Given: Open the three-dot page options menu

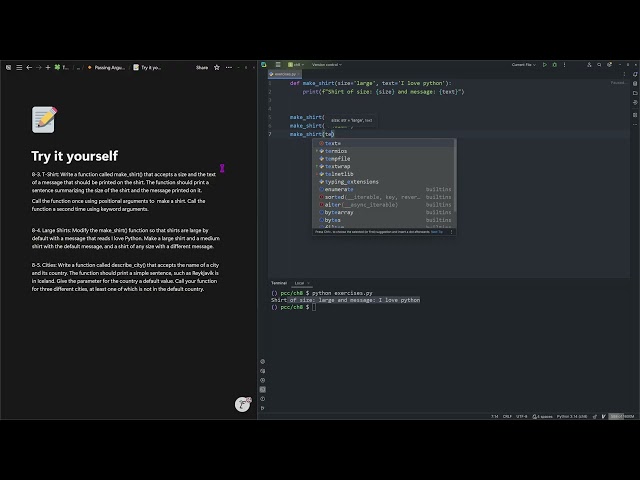Looking at the screenshot, I should (229, 67).
